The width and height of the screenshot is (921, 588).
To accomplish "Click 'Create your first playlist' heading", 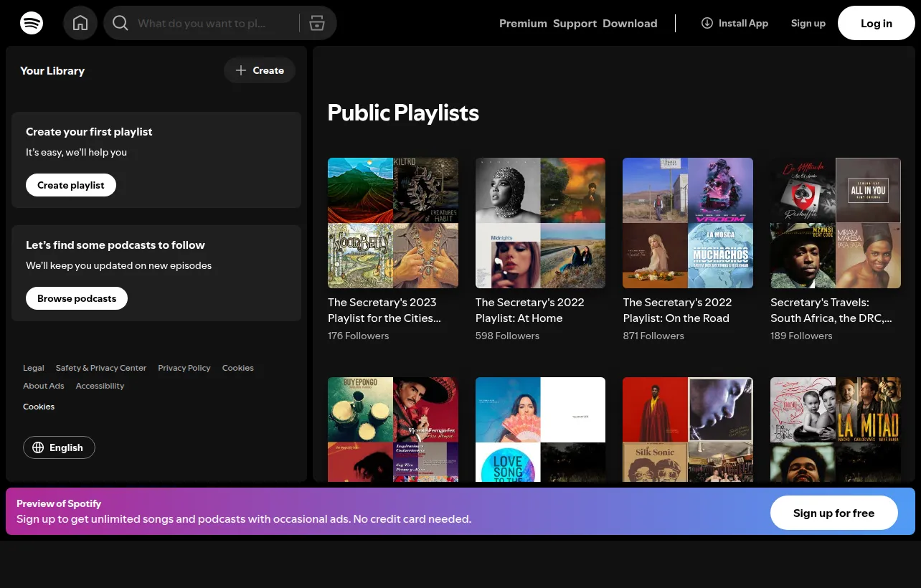I will (89, 132).
